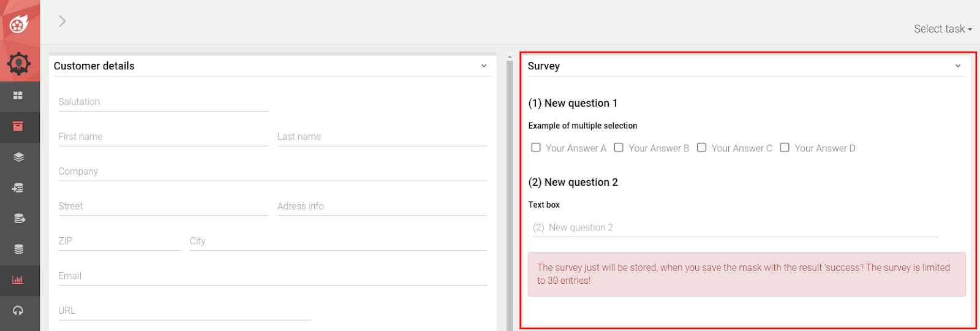Open the dashboard grid icon

[x=18, y=96]
